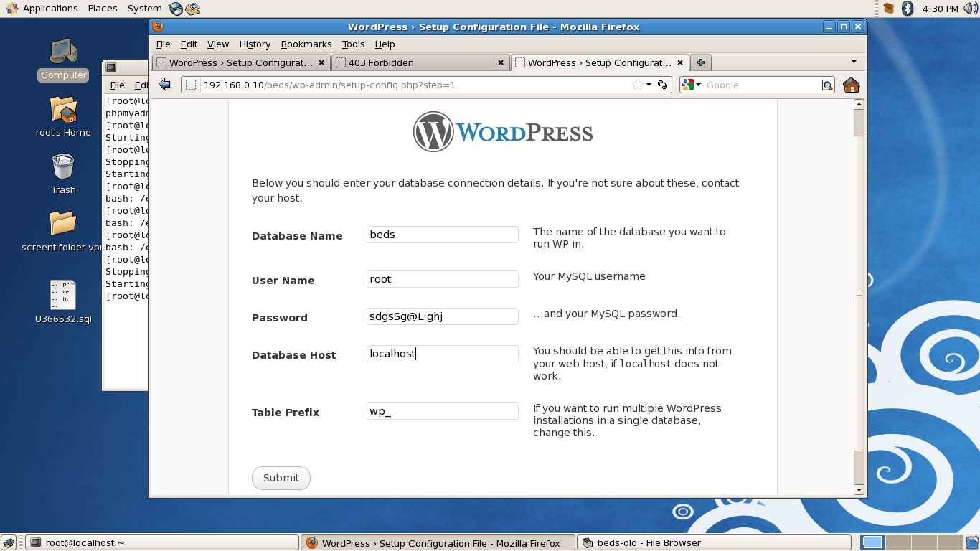Click the WordPress logo on the page

(x=503, y=132)
